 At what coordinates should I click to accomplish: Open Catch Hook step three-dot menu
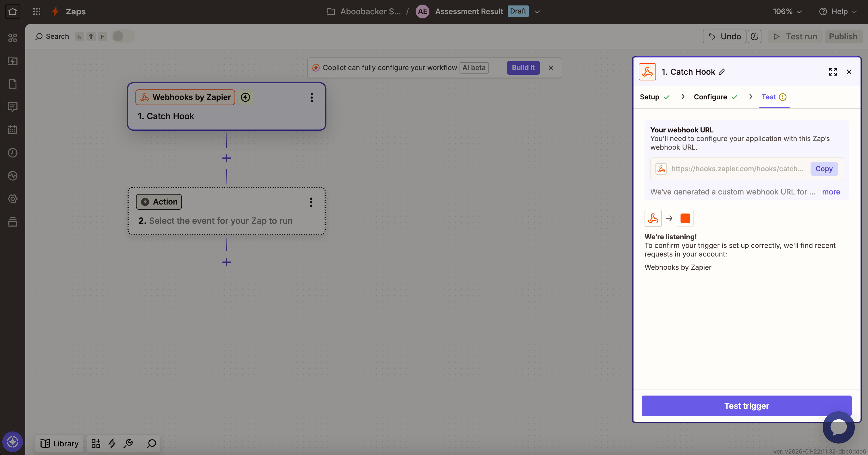(x=311, y=97)
